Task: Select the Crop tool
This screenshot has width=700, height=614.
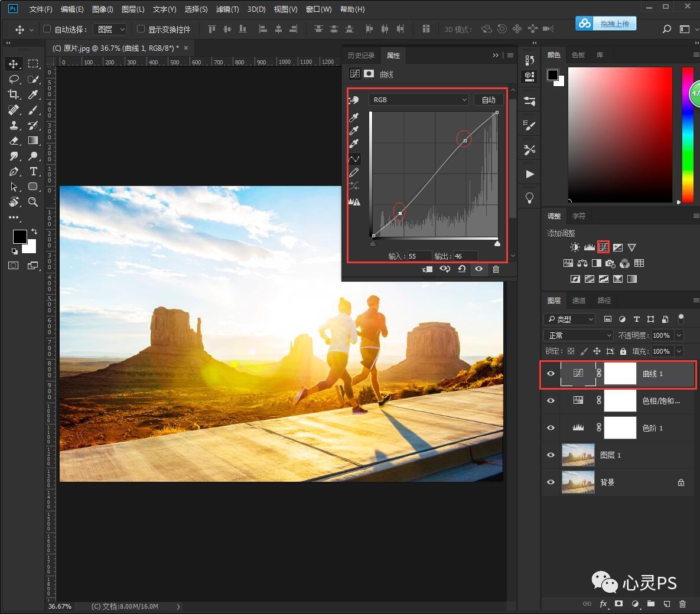Action: 14,94
